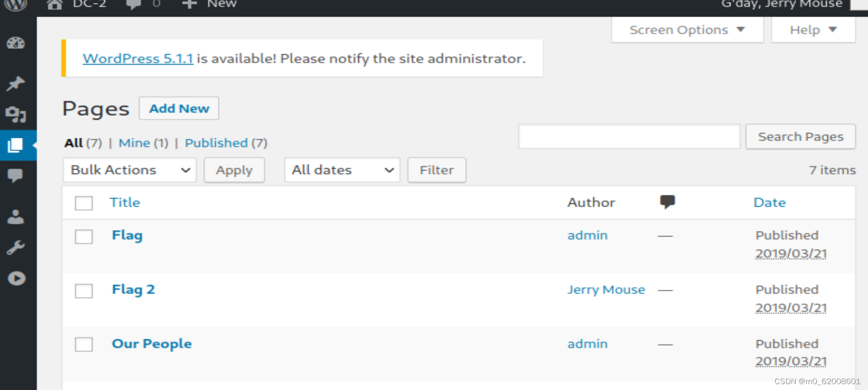Open Posts via the pushpin icon
Image resolution: width=868 pixels, height=390 pixels.
pos(16,84)
